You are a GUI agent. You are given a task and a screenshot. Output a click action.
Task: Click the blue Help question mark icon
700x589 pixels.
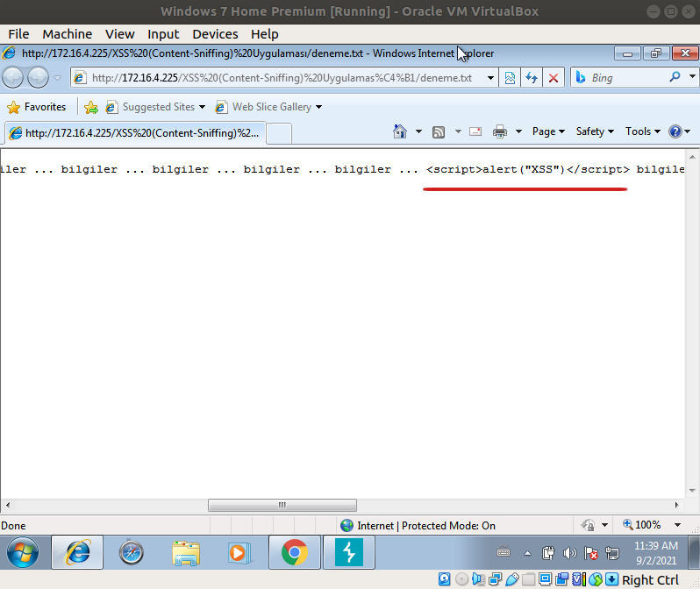click(x=675, y=131)
